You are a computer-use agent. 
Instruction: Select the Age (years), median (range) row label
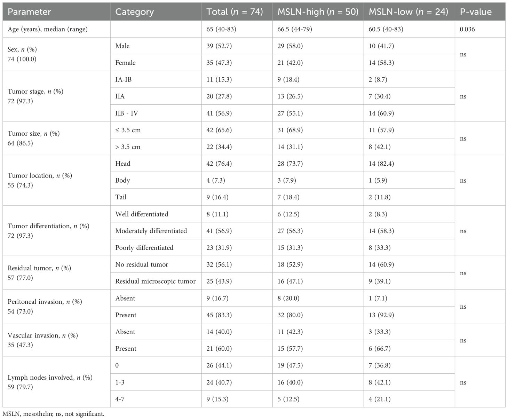[48, 29]
